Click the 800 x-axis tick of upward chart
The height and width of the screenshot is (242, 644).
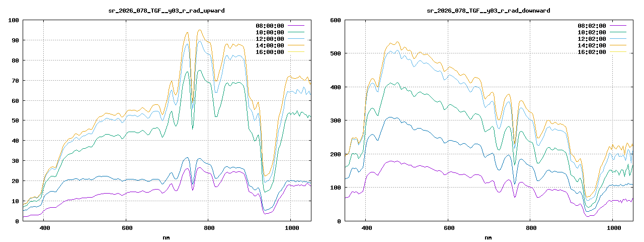click(208, 228)
